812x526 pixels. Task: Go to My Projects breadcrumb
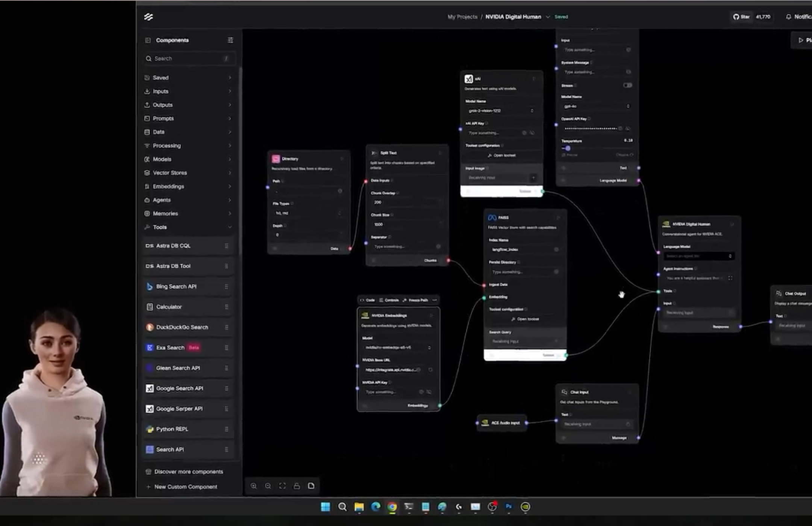point(462,17)
